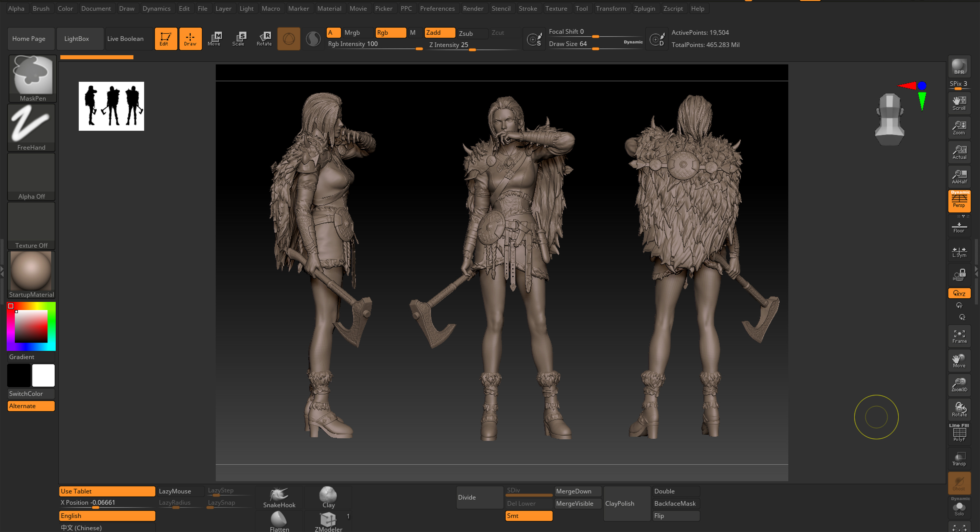Open the Tool menu

pos(581,8)
